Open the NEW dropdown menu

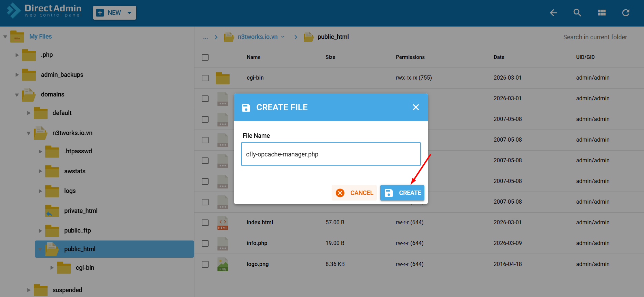pos(114,13)
